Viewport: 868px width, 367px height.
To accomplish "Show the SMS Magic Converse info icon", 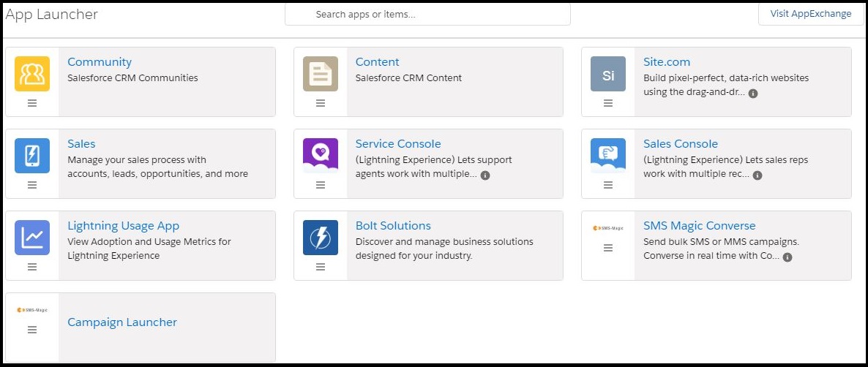I will pyautogui.click(x=787, y=257).
